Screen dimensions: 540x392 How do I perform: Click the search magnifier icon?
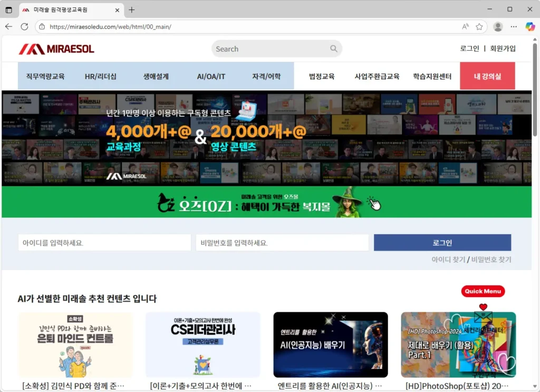(334, 49)
